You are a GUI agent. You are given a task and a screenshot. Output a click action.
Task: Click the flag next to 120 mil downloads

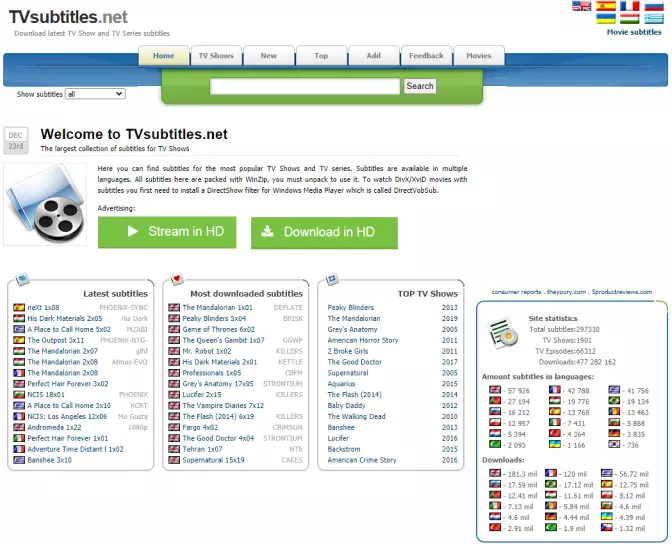551,473
